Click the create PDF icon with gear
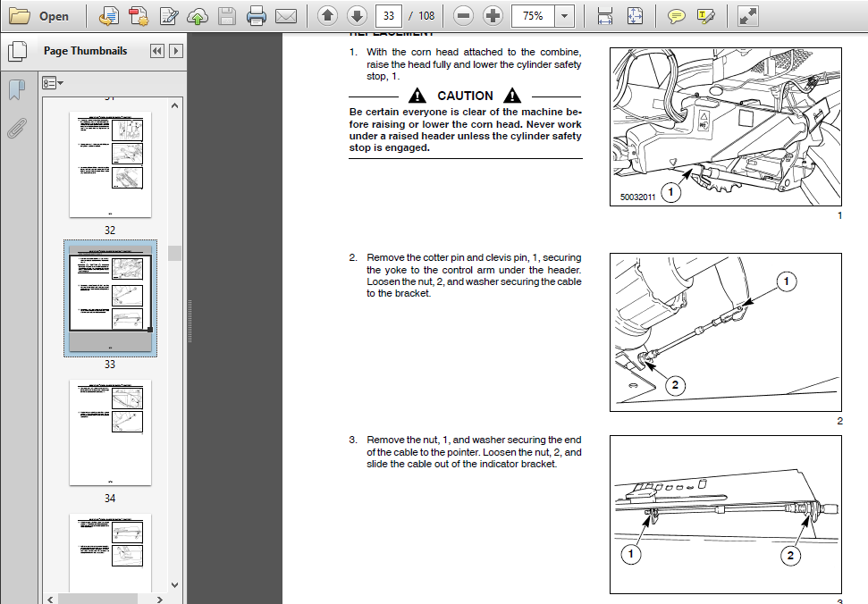Image resolution: width=868 pixels, height=604 pixels. [139, 16]
